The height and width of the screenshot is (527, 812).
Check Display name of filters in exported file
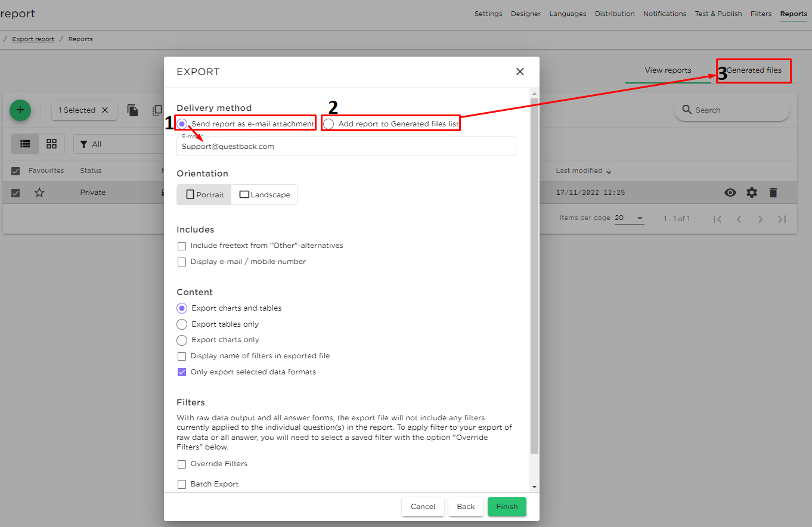182,356
